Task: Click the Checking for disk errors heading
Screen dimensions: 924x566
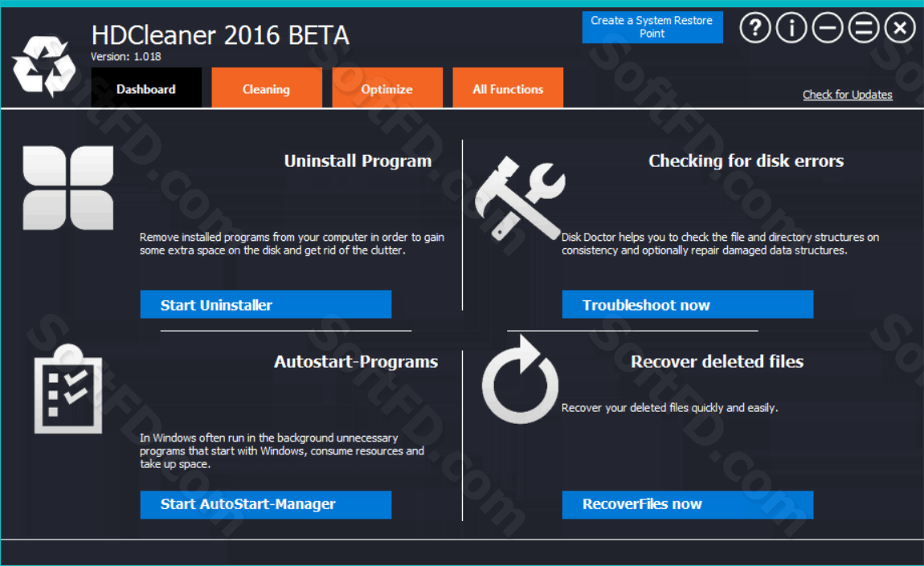Action: (x=746, y=161)
